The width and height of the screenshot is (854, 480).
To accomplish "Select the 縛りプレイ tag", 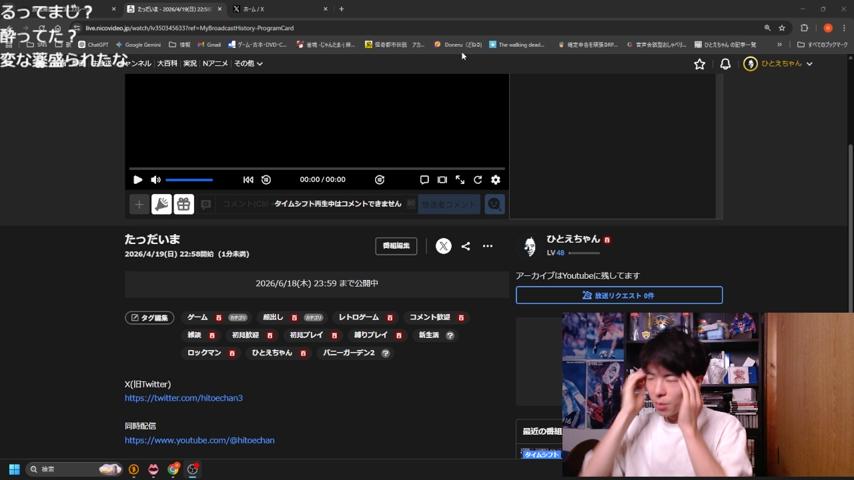I will click(371, 335).
